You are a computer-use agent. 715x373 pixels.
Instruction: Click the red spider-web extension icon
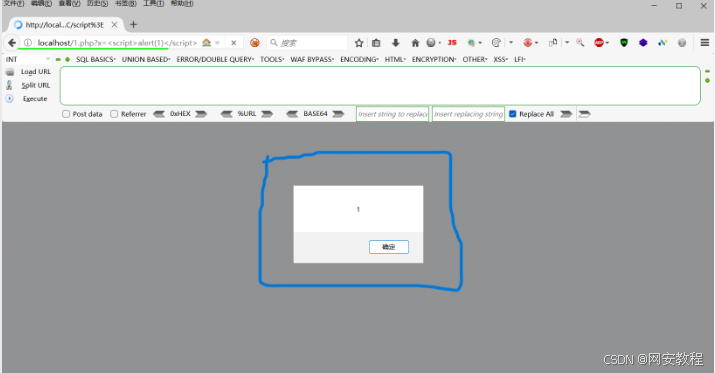pyautogui.click(x=528, y=43)
